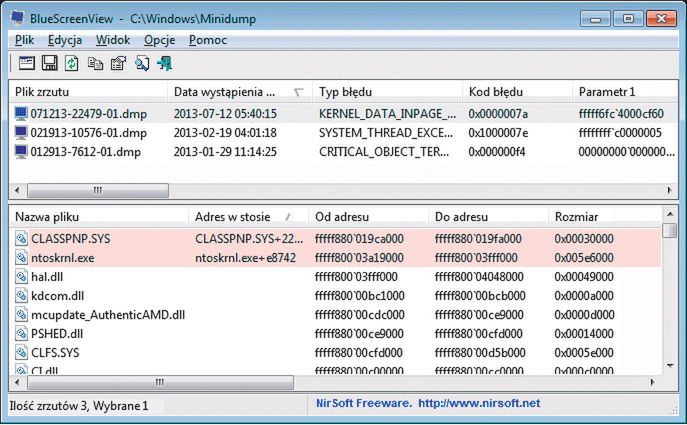Select the 021913-10576-01.dmp monitor icon
This screenshot has height=425, width=687.
pyautogui.click(x=21, y=132)
